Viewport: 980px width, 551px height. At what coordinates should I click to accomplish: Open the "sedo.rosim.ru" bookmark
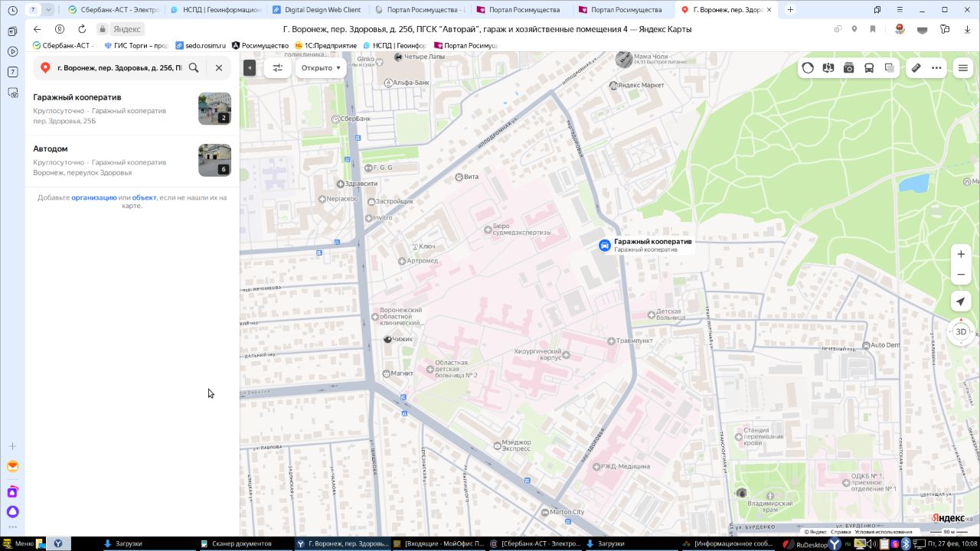[x=201, y=46]
